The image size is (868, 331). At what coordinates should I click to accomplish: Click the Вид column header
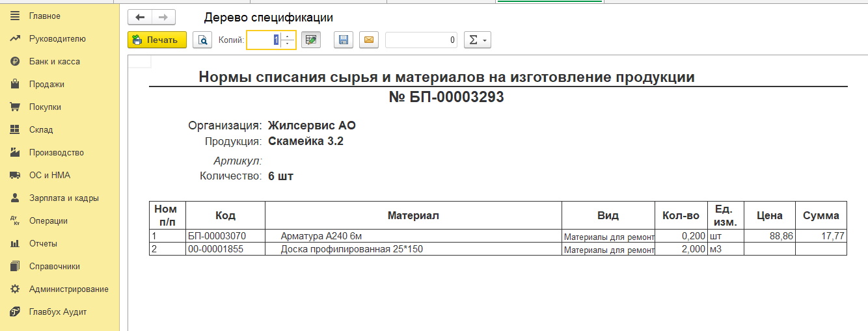pyautogui.click(x=608, y=215)
